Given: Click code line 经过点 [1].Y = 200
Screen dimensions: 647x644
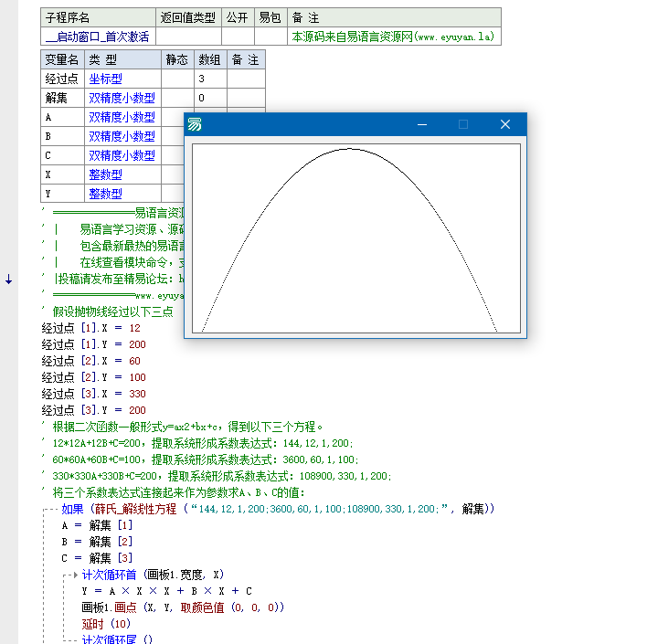Looking at the screenshot, I should tap(93, 344).
